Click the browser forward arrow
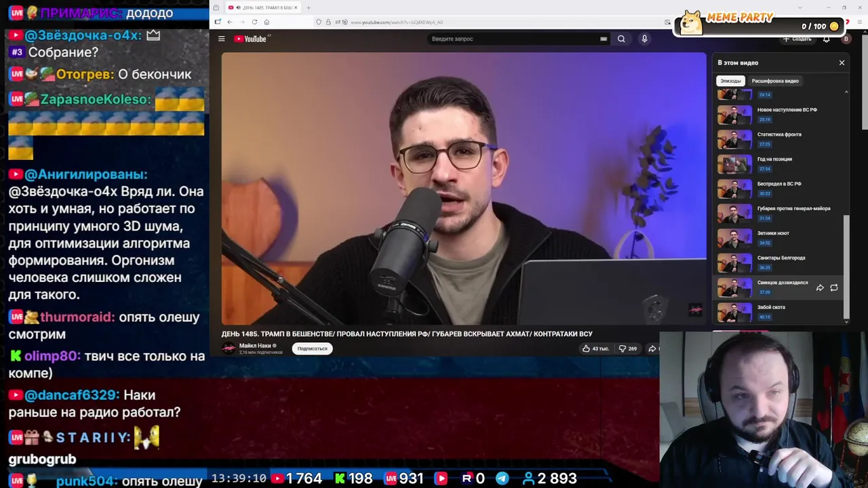Screen dimensions: 868x488 pyautogui.click(x=241, y=22)
